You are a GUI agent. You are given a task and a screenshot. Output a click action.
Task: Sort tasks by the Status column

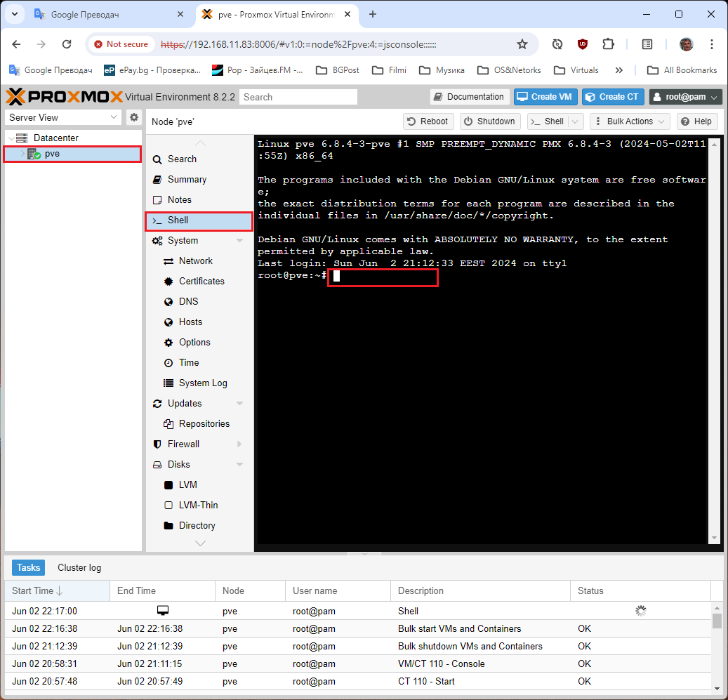click(x=640, y=591)
